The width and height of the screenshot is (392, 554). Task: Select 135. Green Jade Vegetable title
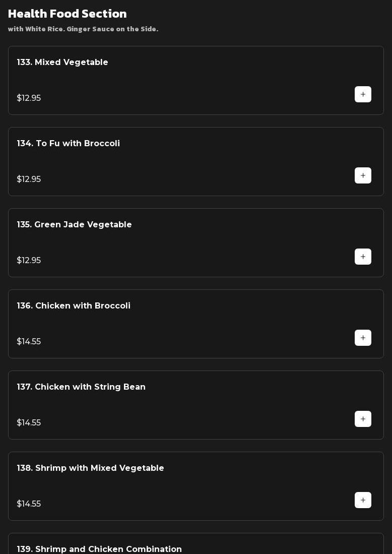75,224
